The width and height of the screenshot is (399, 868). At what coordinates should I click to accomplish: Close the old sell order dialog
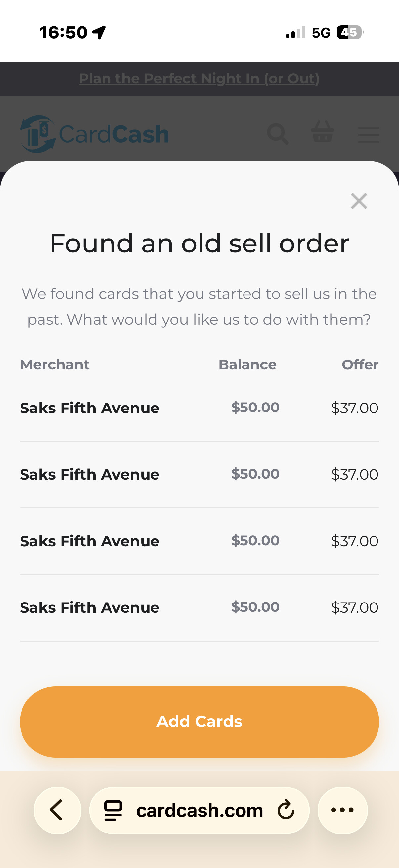[x=359, y=201]
